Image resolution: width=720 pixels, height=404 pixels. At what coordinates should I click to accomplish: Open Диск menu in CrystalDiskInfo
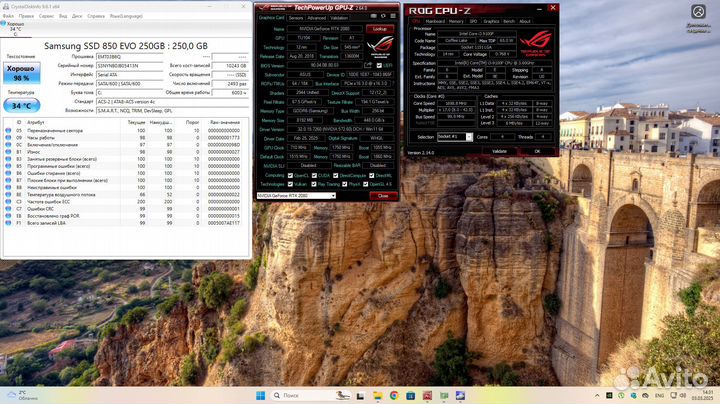coord(77,16)
